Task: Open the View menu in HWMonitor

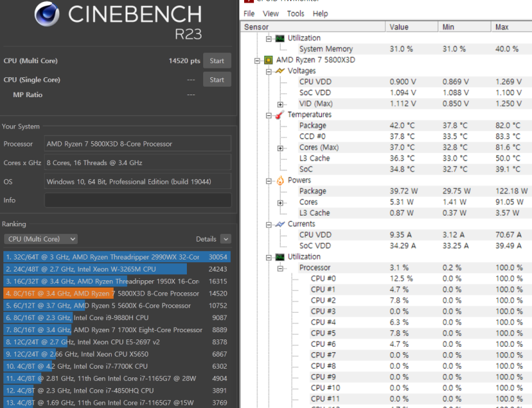Action: (x=271, y=13)
